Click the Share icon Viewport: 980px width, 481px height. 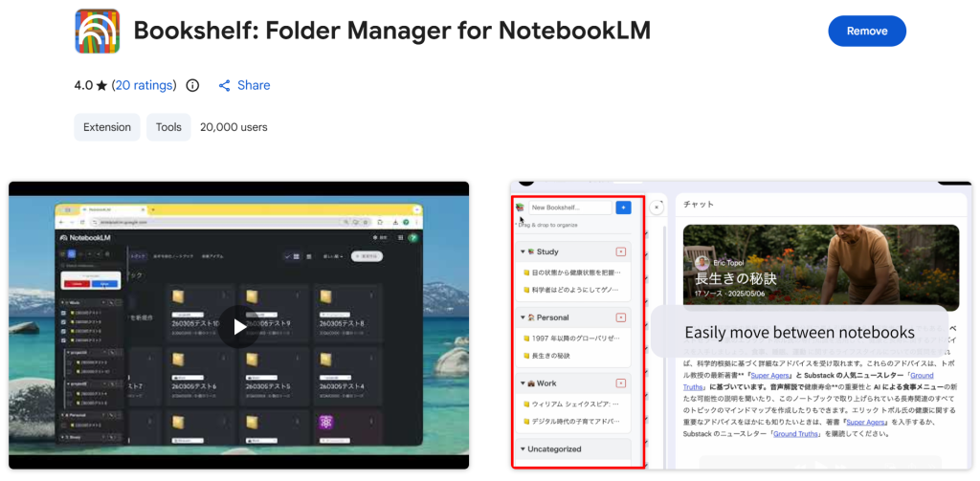coord(225,85)
